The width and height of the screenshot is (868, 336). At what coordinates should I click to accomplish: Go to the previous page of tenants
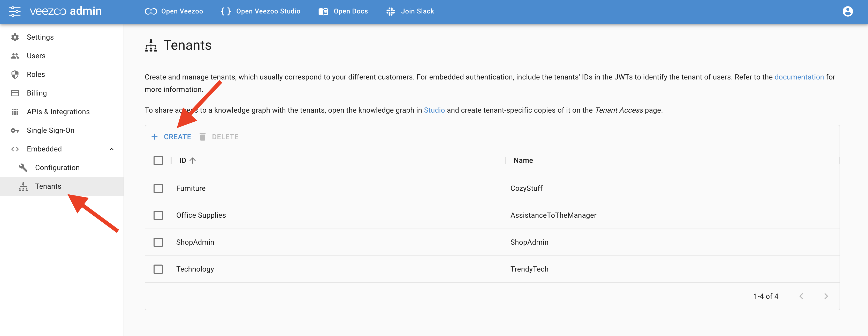pos(801,296)
